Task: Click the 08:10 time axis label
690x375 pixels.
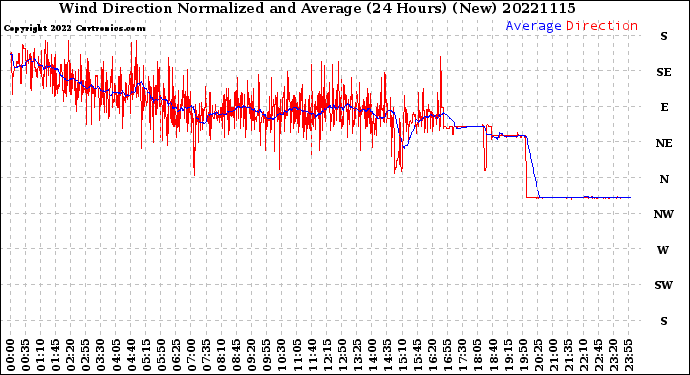Action: pos(222,355)
